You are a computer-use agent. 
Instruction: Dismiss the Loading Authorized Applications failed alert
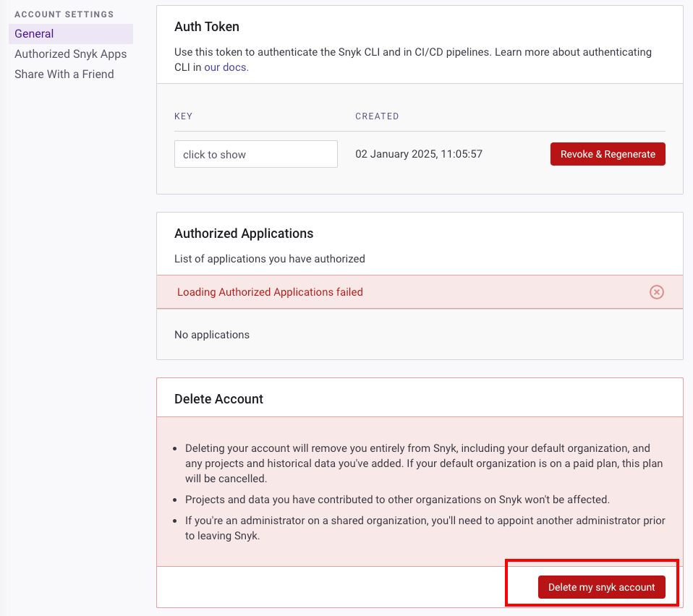(656, 292)
